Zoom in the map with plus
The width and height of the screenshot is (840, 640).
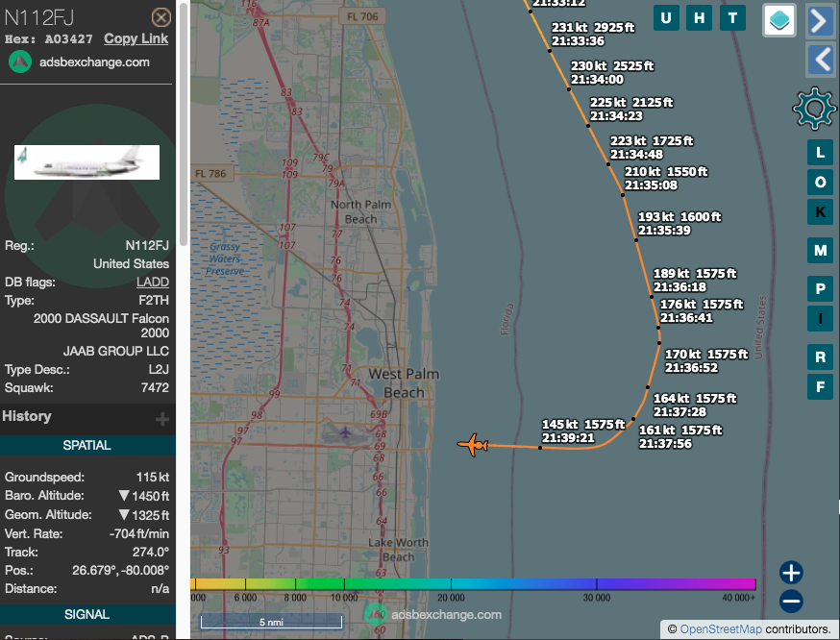tap(791, 573)
